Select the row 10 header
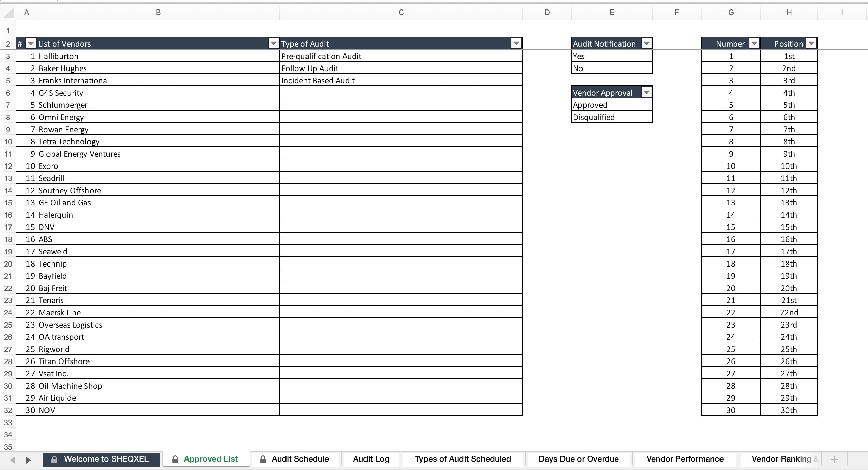868x470 pixels. [8, 141]
